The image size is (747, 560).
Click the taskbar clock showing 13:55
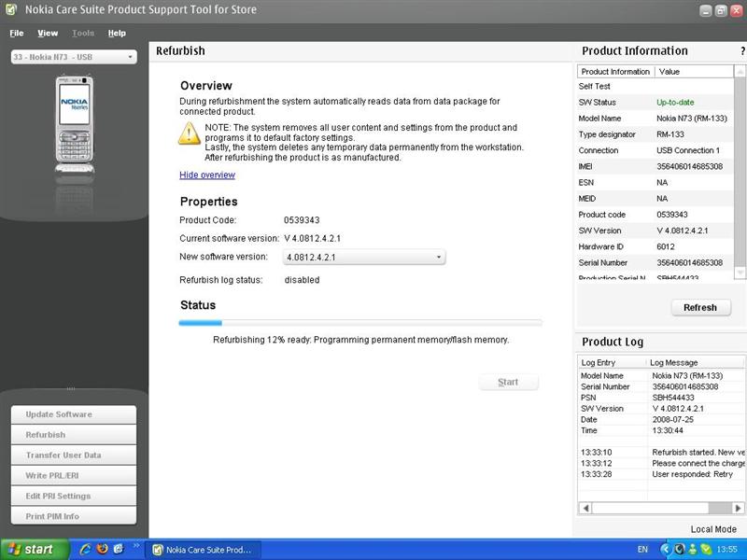[x=727, y=550]
